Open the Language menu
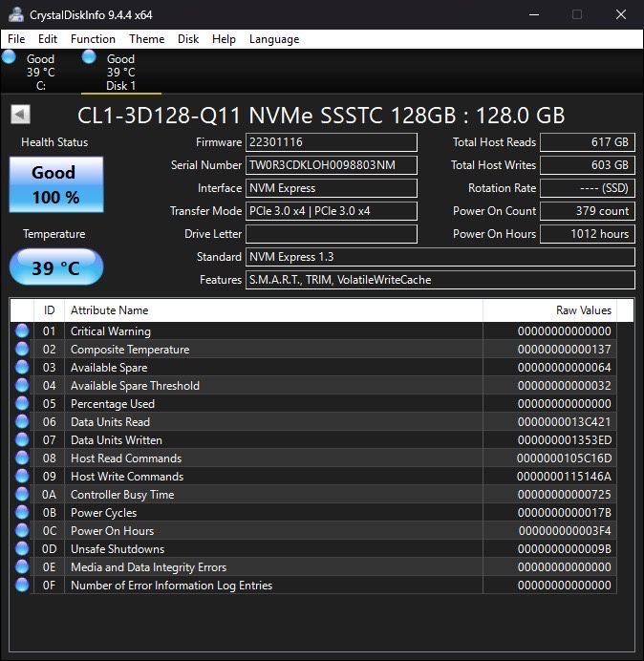The height and width of the screenshot is (661, 644). click(274, 39)
